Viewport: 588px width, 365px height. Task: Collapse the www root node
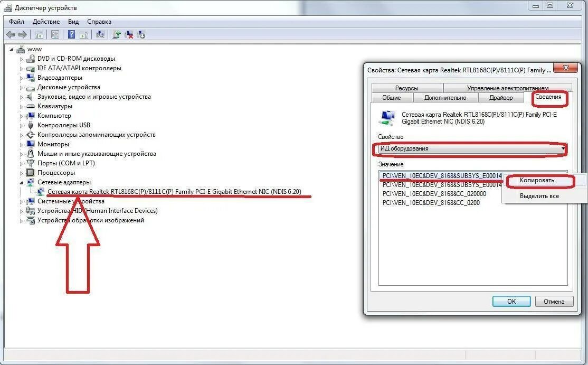coord(11,50)
